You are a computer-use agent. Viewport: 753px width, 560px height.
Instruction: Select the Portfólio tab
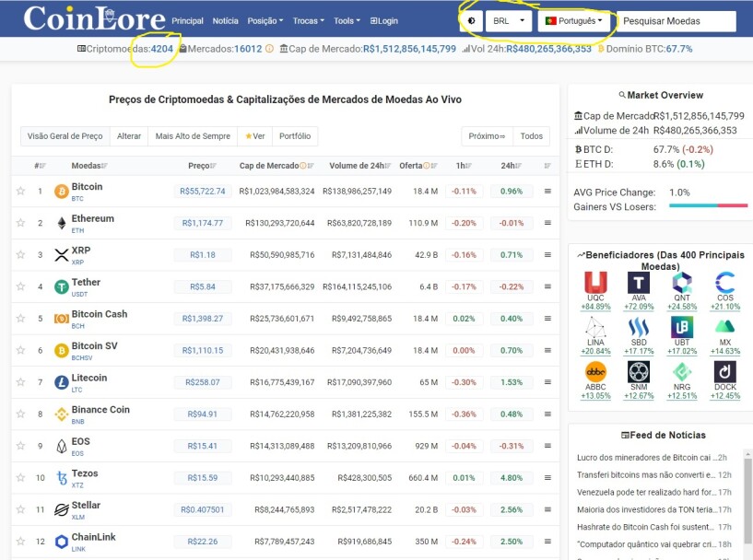point(295,135)
